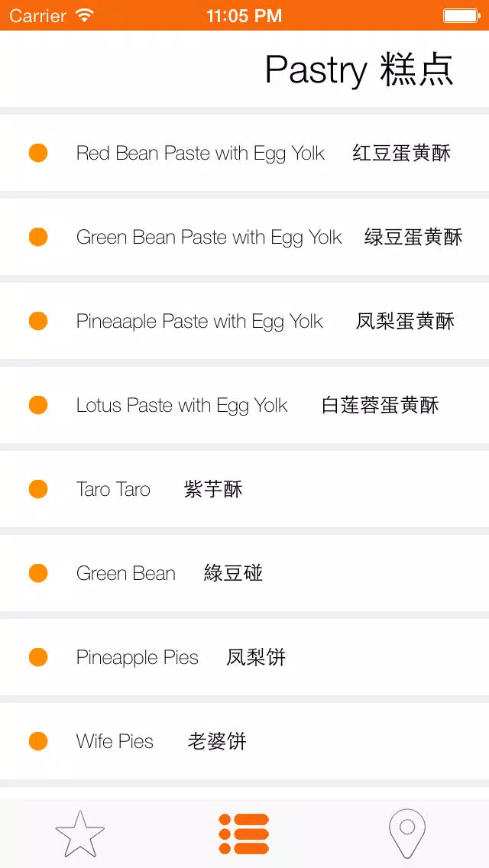
Task: Select the 綠豆碰 Chinese label
Action: (233, 573)
